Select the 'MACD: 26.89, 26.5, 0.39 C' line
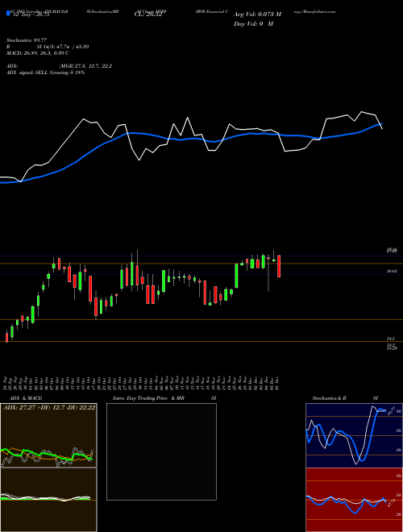Screen dimensions: 403x532 pyautogui.click(x=38, y=53)
